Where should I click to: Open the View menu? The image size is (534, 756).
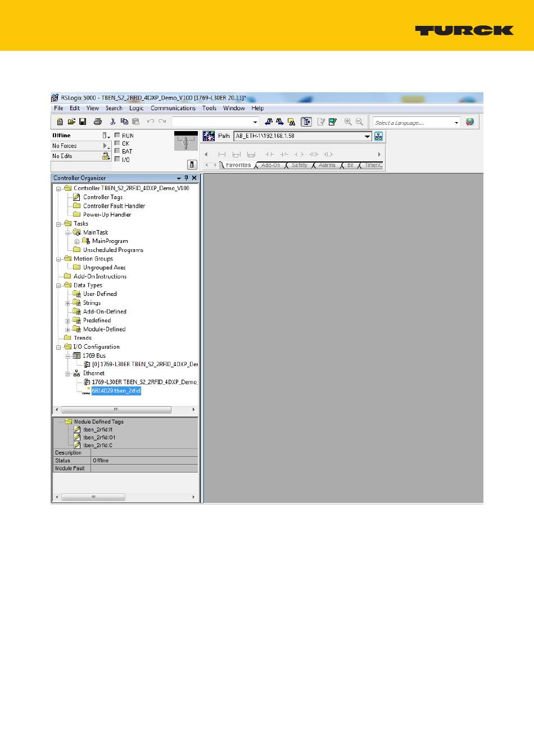(x=93, y=108)
